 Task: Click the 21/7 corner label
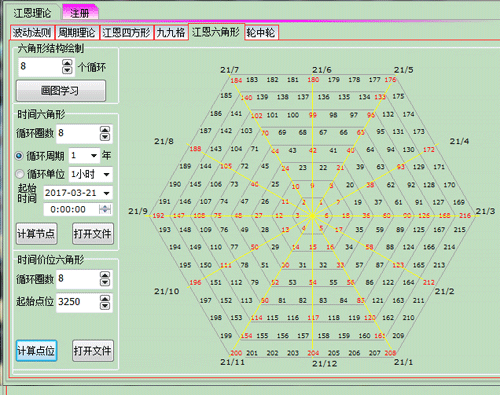pyautogui.click(x=230, y=70)
